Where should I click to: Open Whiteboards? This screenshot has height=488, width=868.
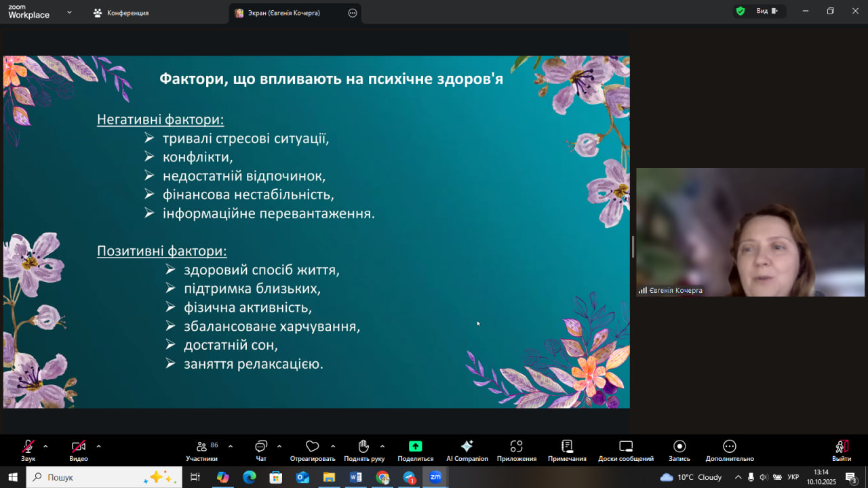[625, 447]
